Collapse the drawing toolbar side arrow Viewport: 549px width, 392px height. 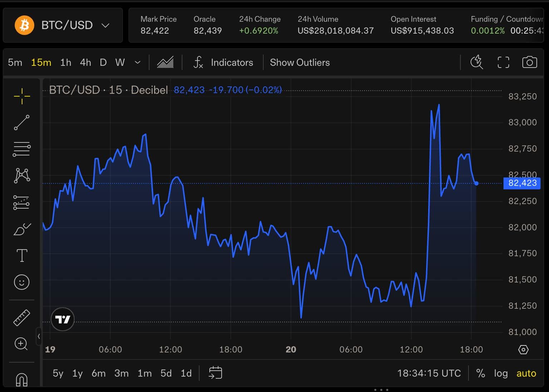[39, 336]
